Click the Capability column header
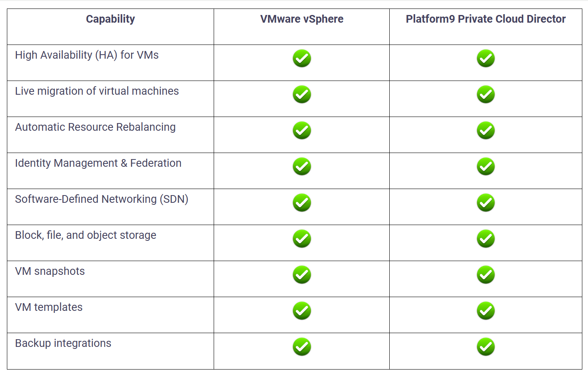The height and width of the screenshot is (374, 588). (110, 19)
